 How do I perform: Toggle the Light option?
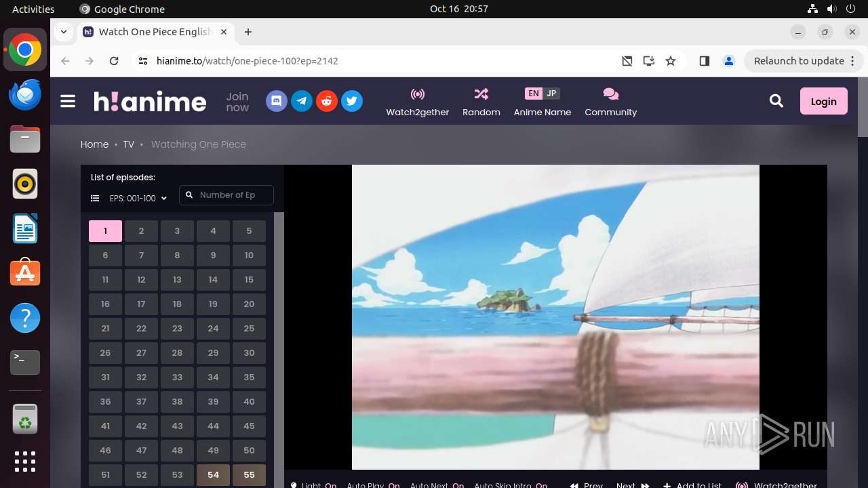(x=313, y=485)
